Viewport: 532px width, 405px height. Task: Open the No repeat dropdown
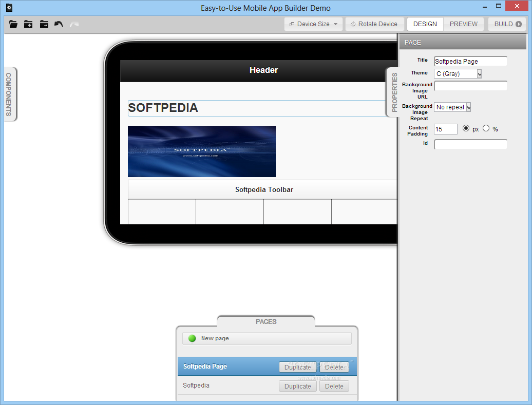pos(452,107)
